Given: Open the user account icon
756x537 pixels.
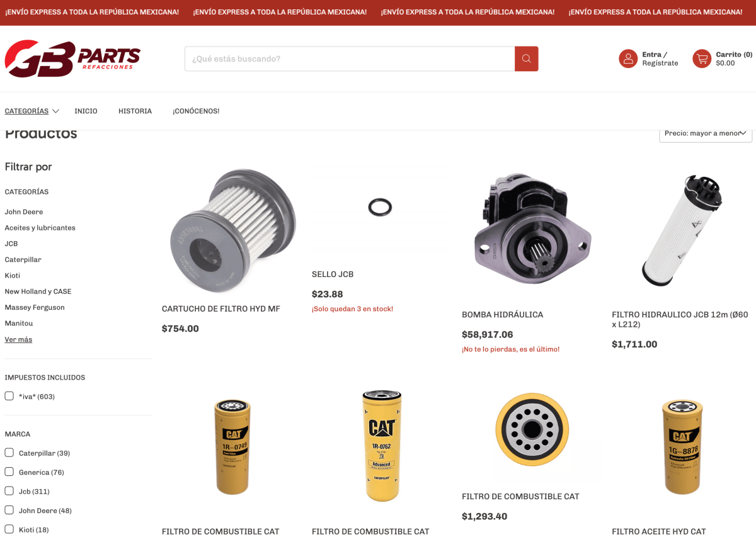Looking at the screenshot, I should 628,59.
